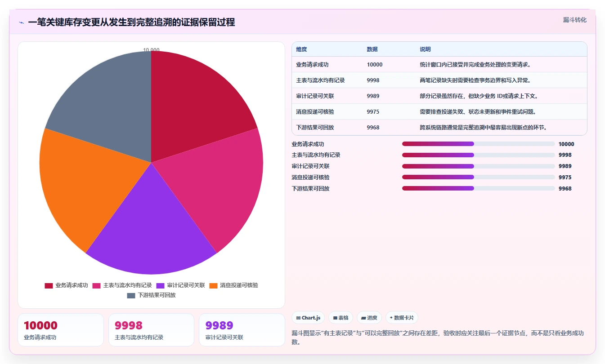Click the 9998 value in the table

coord(373,80)
